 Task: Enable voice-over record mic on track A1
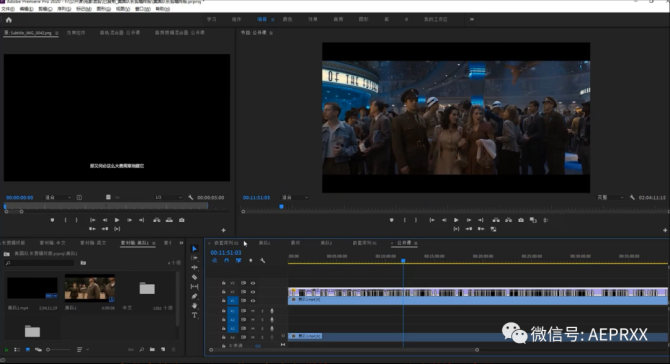(x=272, y=311)
